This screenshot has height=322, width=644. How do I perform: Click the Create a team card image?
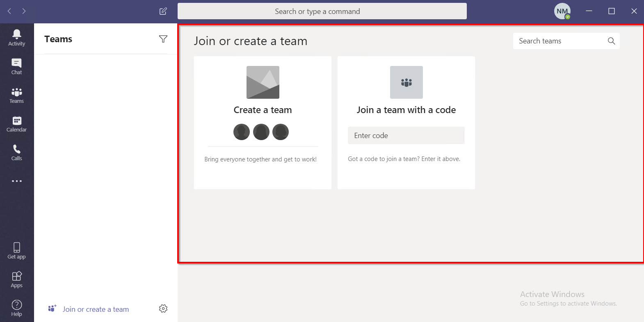[x=263, y=82]
